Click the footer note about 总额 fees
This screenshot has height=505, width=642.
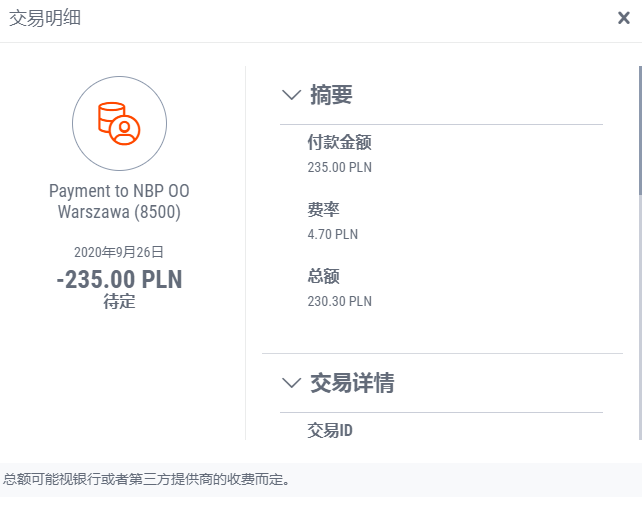[x=147, y=479]
